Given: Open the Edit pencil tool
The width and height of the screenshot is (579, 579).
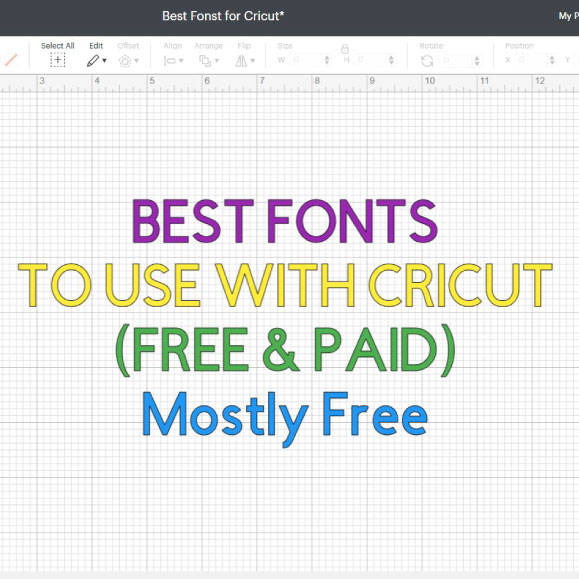Looking at the screenshot, I should click(93, 61).
